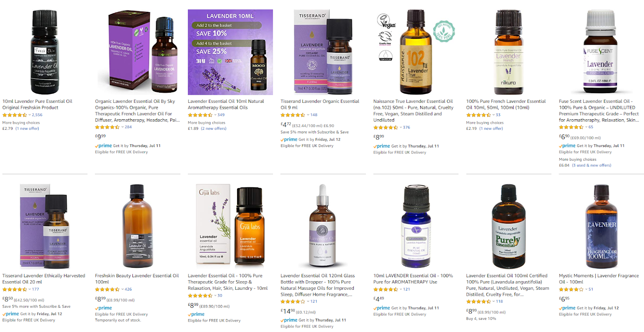Expand the rating chevron beside 376 reviews
This screenshot has width=644, height=332.
pos(401,127)
